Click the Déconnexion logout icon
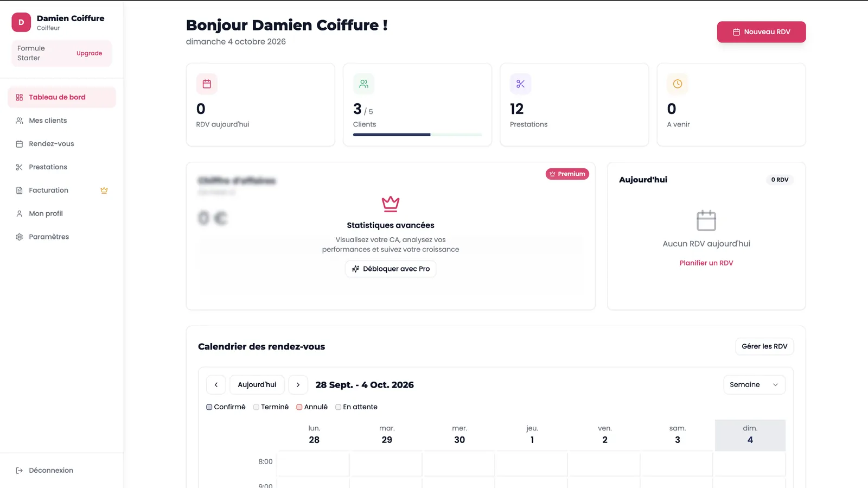868x488 pixels. click(20, 471)
